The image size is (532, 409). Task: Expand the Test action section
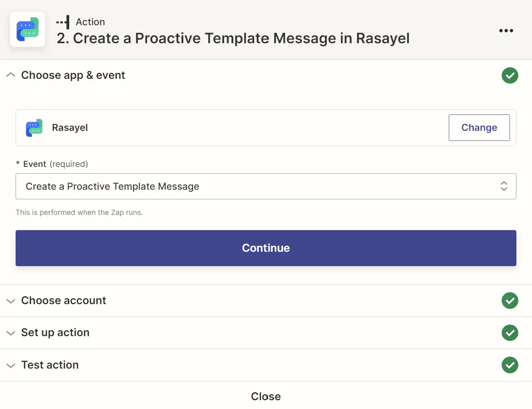(11, 365)
